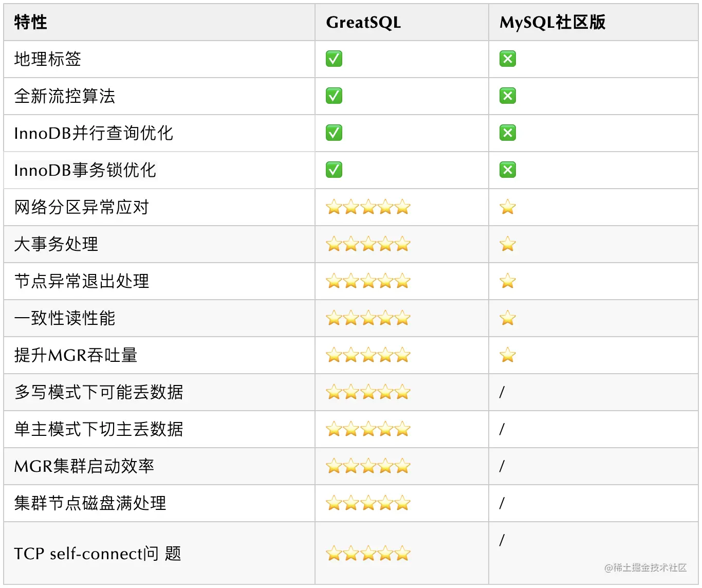The image size is (702, 588).
Task: Click the five-star rating for 多写模式下可能丢数据
Action: pos(368,392)
